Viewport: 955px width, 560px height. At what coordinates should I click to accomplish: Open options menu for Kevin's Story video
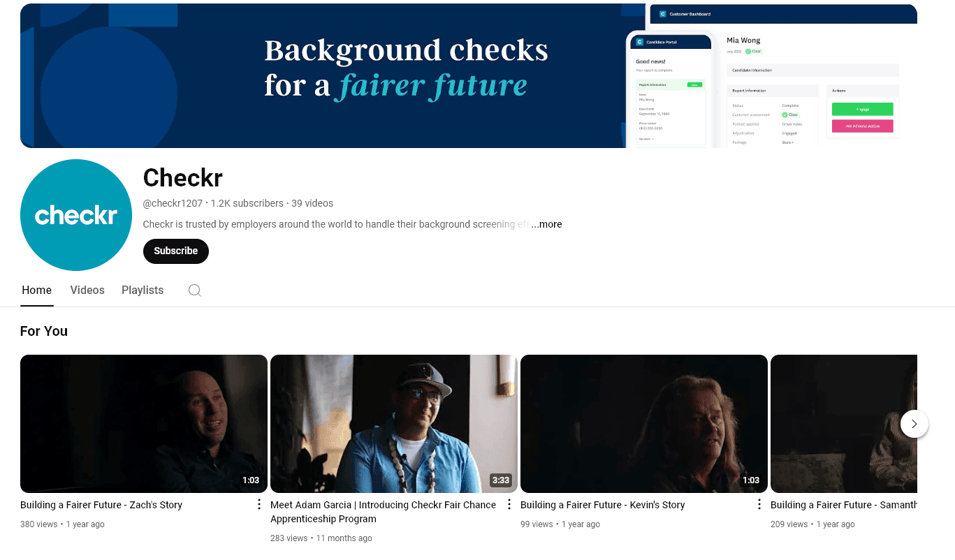pyautogui.click(x=759, y=505)
